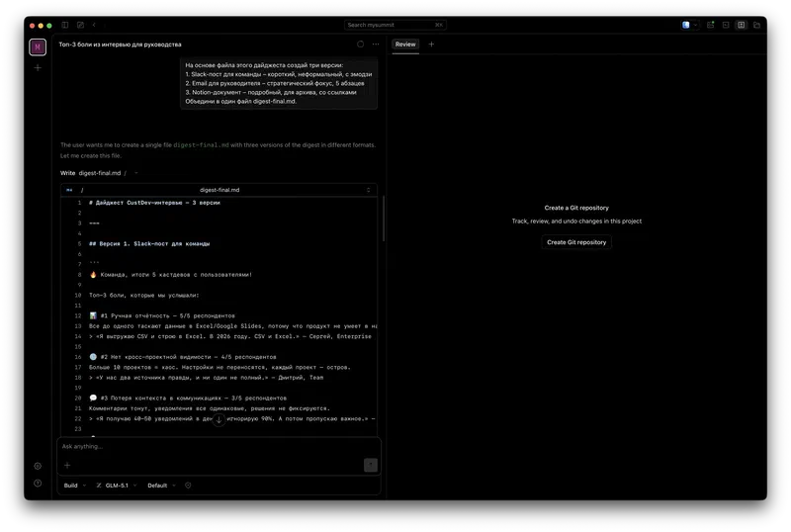Open the file tree panel icon
The image size is (791, 532).
tap(756, 25)
